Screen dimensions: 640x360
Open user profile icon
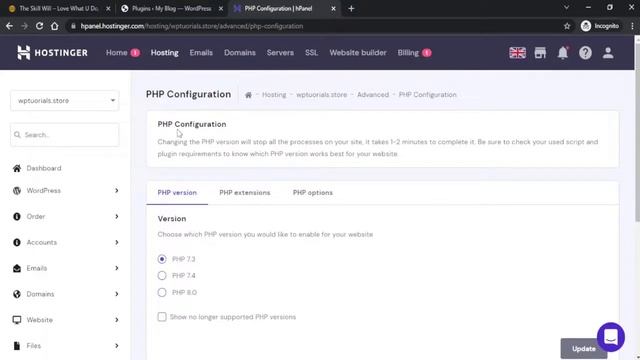[608, 53]
